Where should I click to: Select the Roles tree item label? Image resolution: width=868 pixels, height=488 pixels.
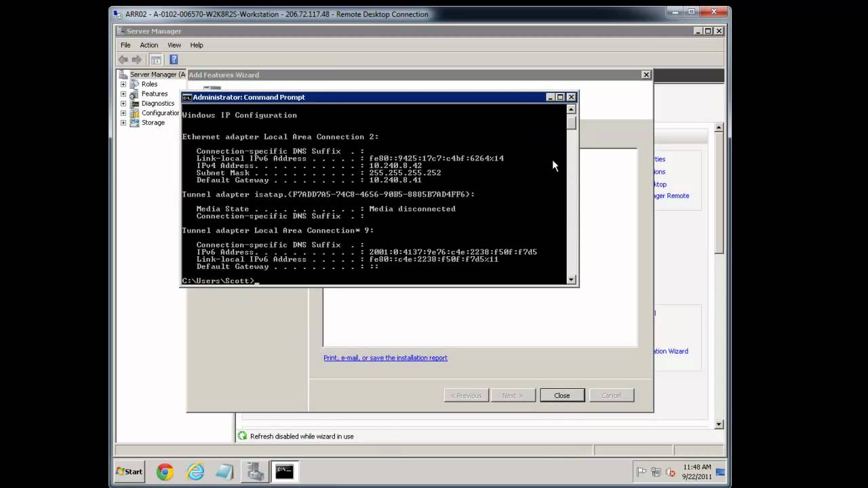[x=149, y=84]
